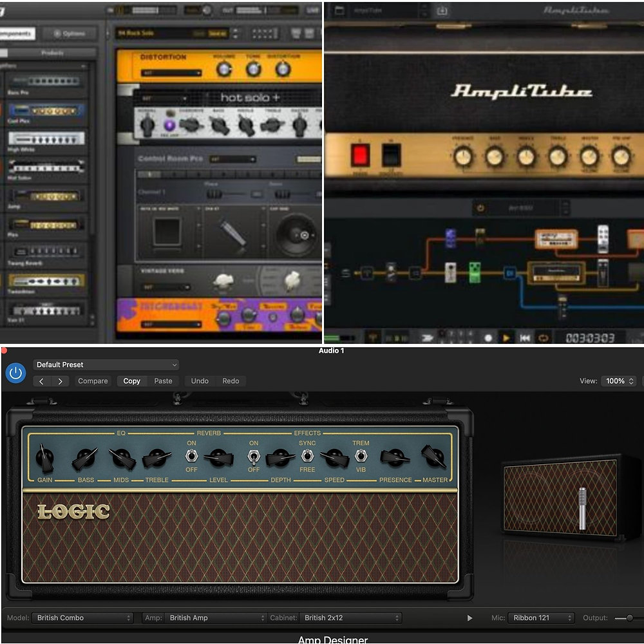Click the Copy button in Amp Designer

[x=131, y=381]
